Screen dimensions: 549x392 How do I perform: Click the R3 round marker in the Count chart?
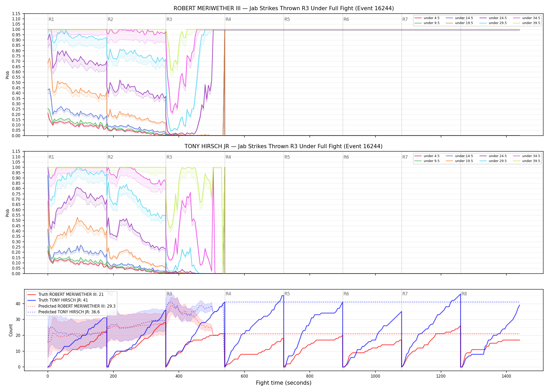point(169,294)
